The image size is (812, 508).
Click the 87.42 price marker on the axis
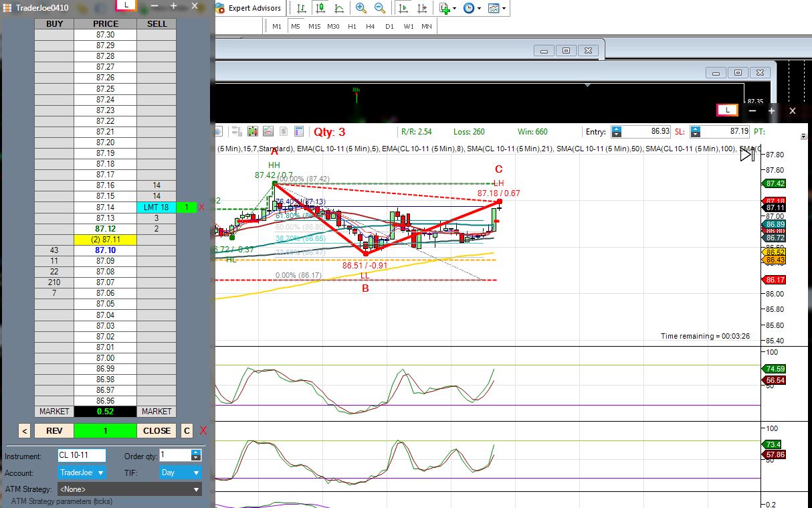775,183
